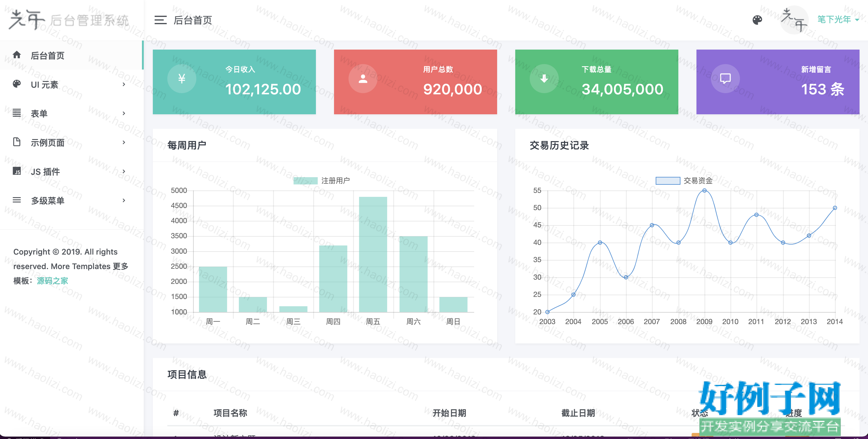
Task: Click the yen icon on 今日收入 card
Action: pyautogui.click(x=182, y=79)
